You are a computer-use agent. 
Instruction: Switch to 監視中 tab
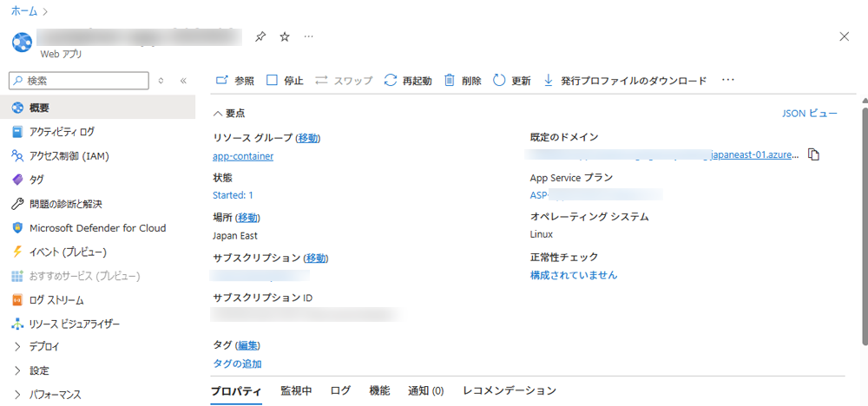296,390
